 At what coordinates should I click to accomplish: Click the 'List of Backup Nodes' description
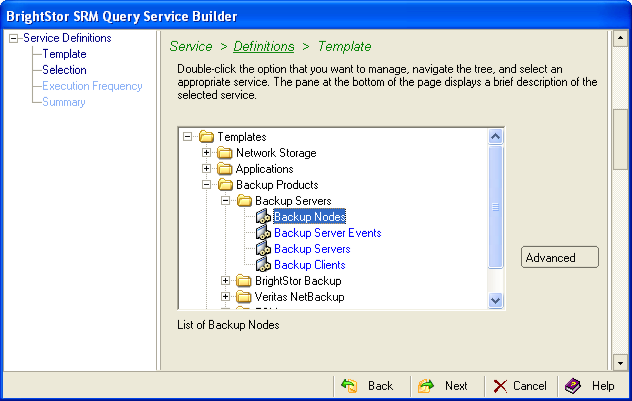coord(228,325)
